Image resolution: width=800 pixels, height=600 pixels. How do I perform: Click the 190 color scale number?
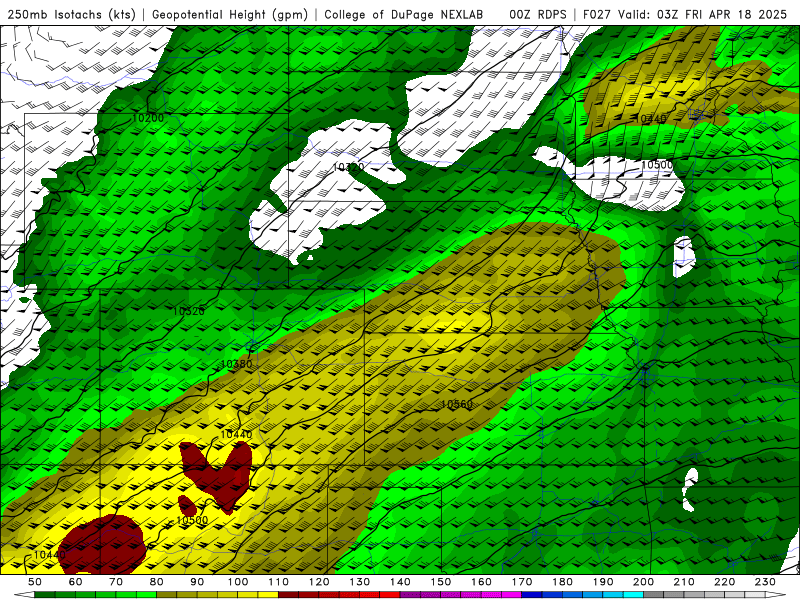[x=603, y=582]
